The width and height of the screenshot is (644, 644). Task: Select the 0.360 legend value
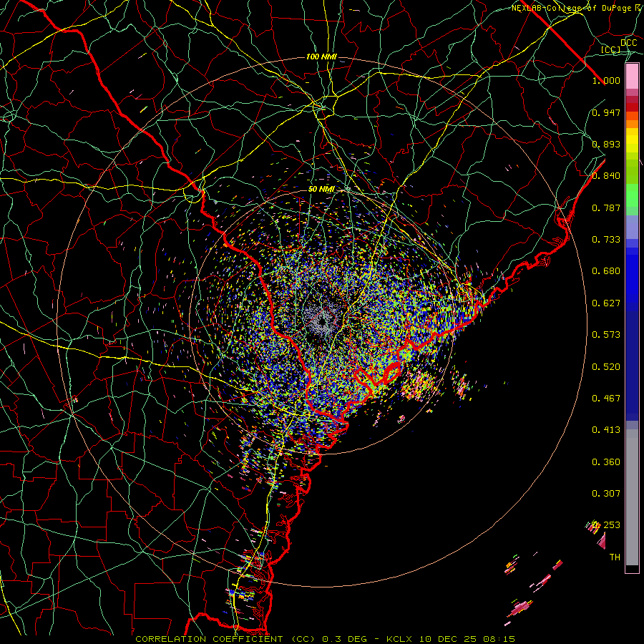pyautogui.click(x=606, y=462)
